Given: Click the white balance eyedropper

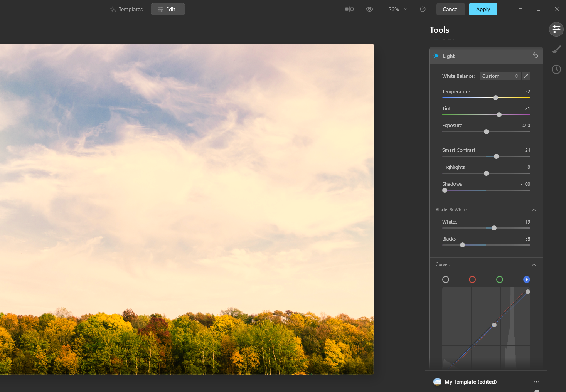Looking at the screenshot, I should click(526, 76).
